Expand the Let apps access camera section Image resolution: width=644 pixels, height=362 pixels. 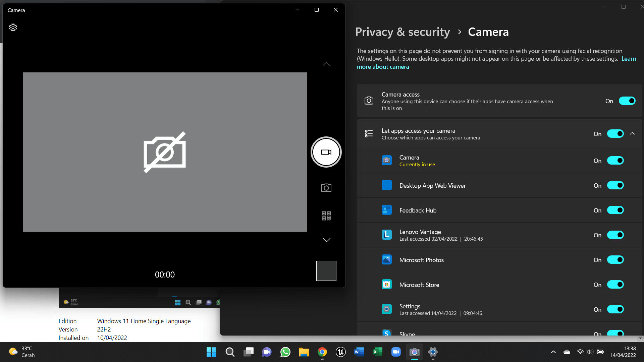tap(632, 133)
